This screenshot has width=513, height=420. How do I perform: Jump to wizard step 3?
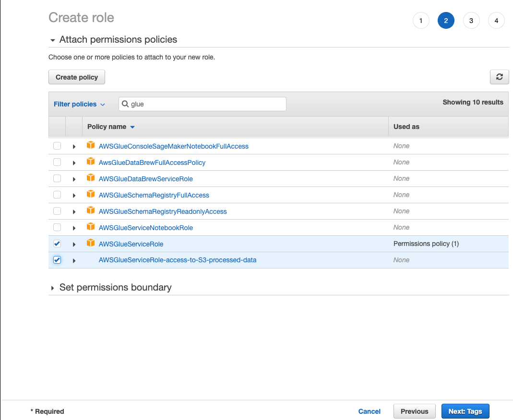coord(471,21)
